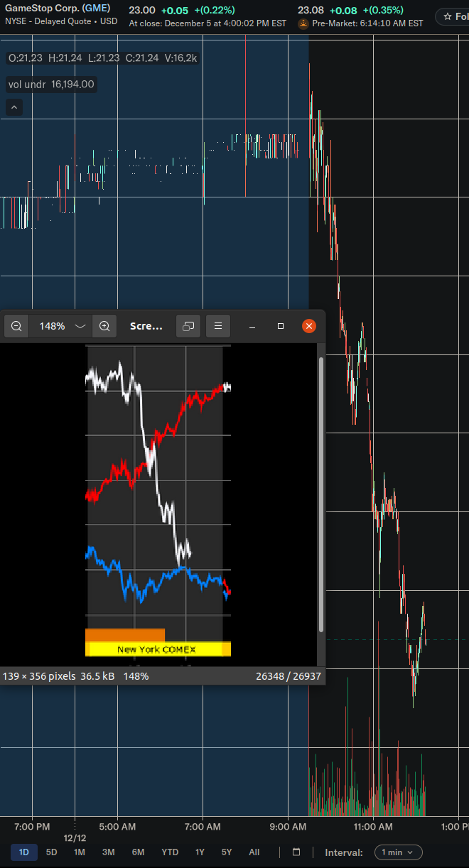Viewport: 469px width, 868px height.
Task: Click the '9:00 AM' time axis label
Action: pos(289,827)
